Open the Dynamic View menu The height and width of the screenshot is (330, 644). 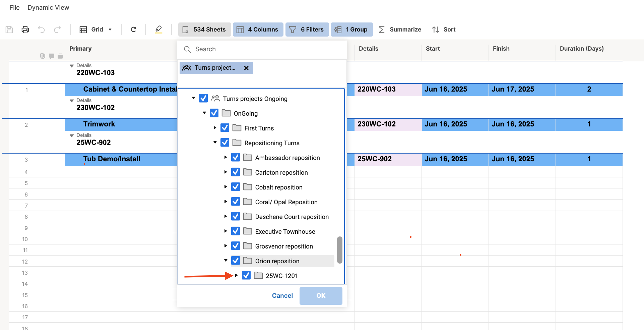[x=48, y=7]
